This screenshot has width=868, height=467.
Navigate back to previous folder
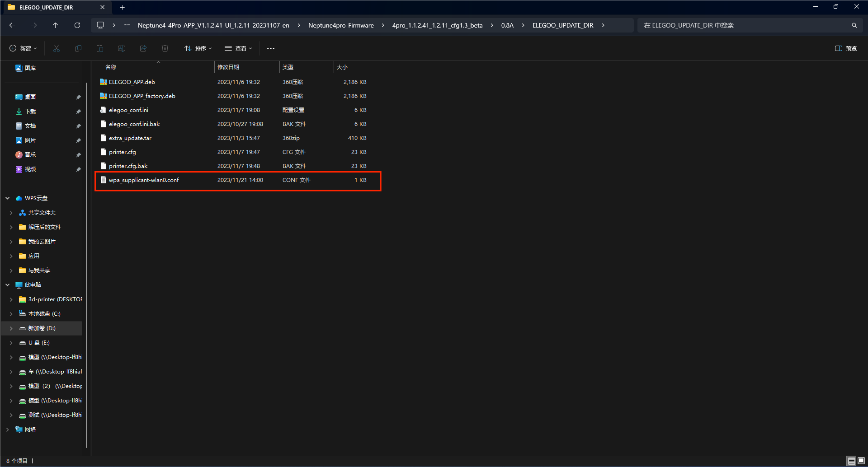[x=12, y=25]
